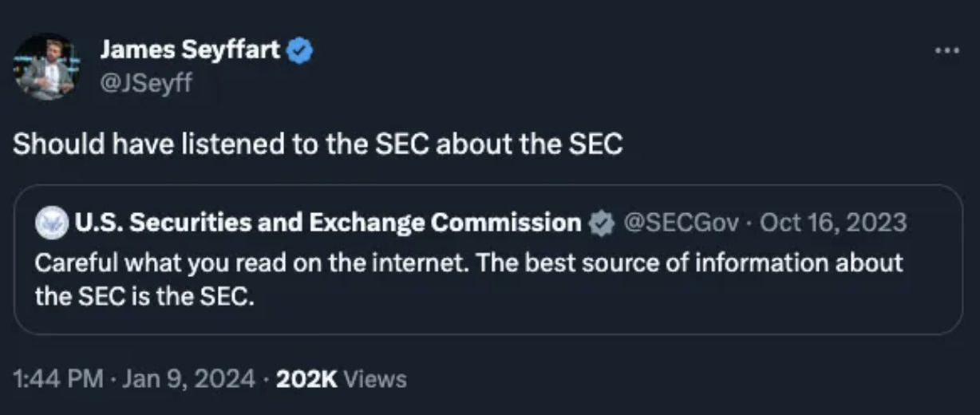Open James Seyffart's profile avatar photo
This screenshot has height=415, width=980.
45,66
